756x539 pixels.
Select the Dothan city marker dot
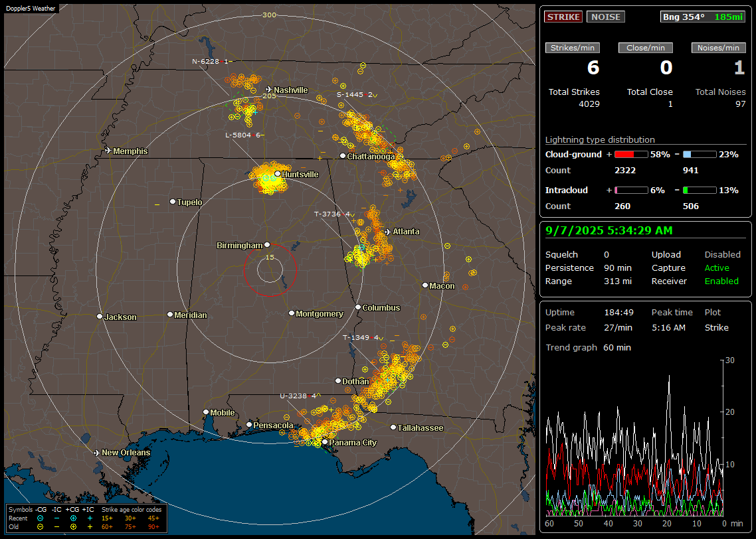pos(338,380)
